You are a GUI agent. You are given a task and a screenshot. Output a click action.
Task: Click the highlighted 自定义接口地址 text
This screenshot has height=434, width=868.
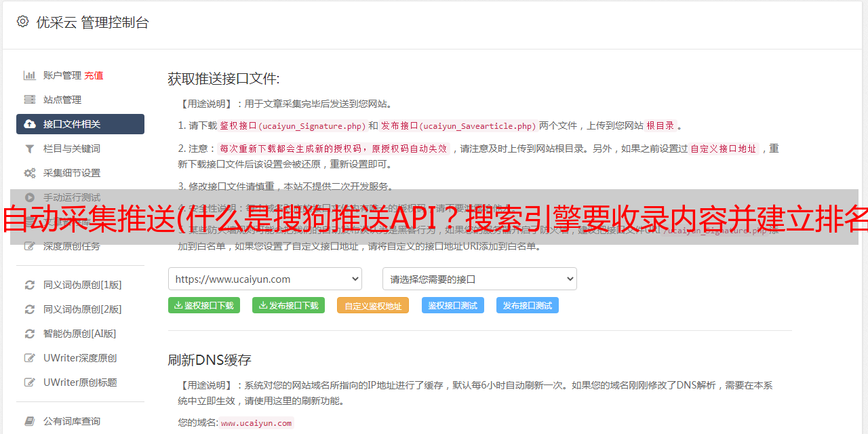(724, 149)
